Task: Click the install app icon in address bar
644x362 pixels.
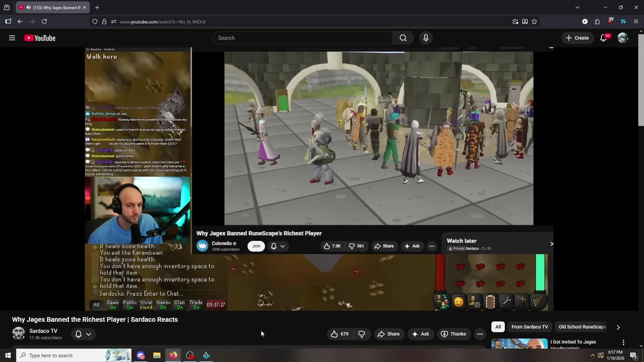Action: pyautogui.click(x=525, y=22)
